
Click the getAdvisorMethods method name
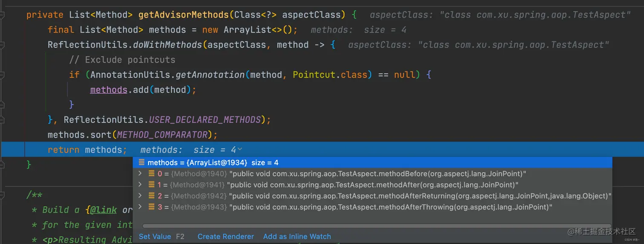click(x=184, y=15)
